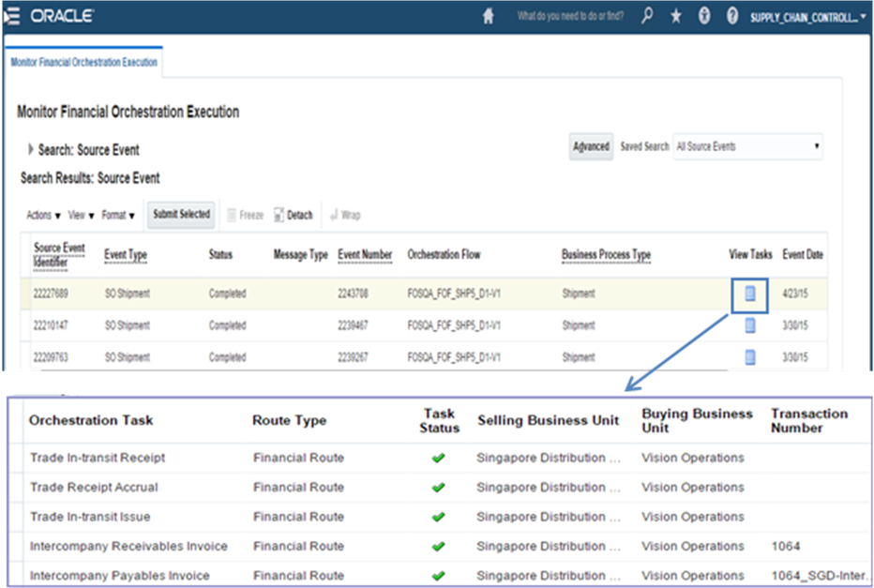Click View Tasks icon on row 22210147

[x=749, y=325]
